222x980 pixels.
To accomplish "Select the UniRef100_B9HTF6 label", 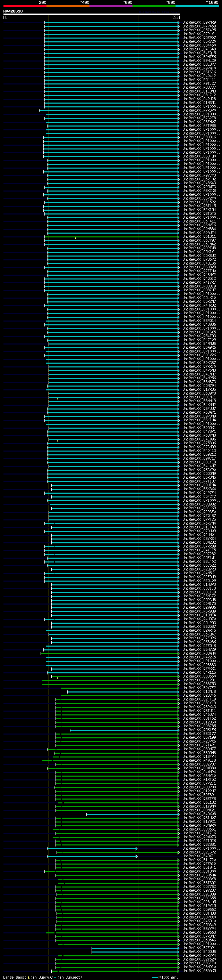I will point(199,57).
